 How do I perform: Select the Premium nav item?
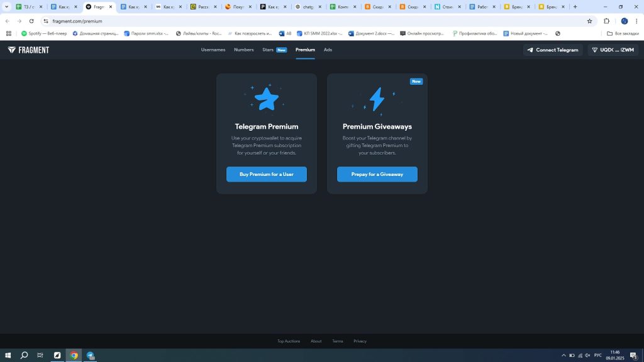click(x=305, y=50)
